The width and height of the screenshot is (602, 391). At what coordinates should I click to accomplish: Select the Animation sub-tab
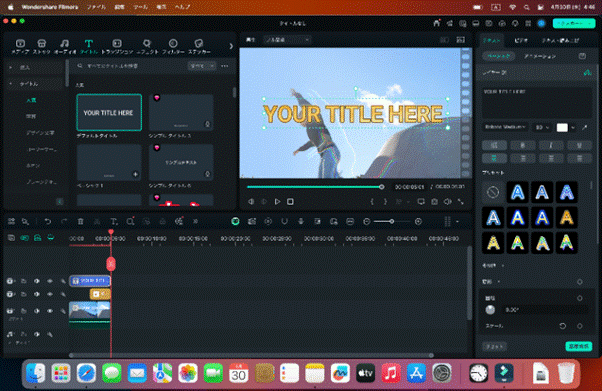(x=540, y=56)
